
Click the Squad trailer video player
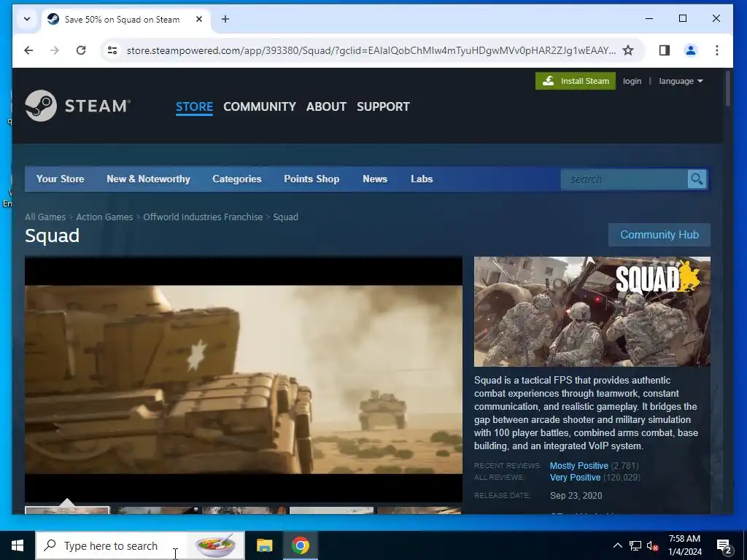point(244,379)
